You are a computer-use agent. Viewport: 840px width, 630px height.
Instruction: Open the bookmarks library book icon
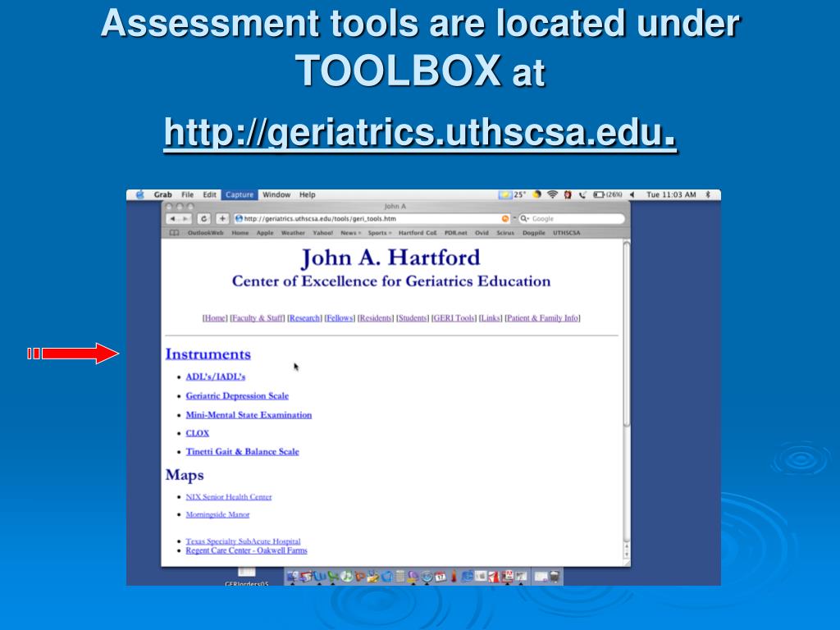174,233
